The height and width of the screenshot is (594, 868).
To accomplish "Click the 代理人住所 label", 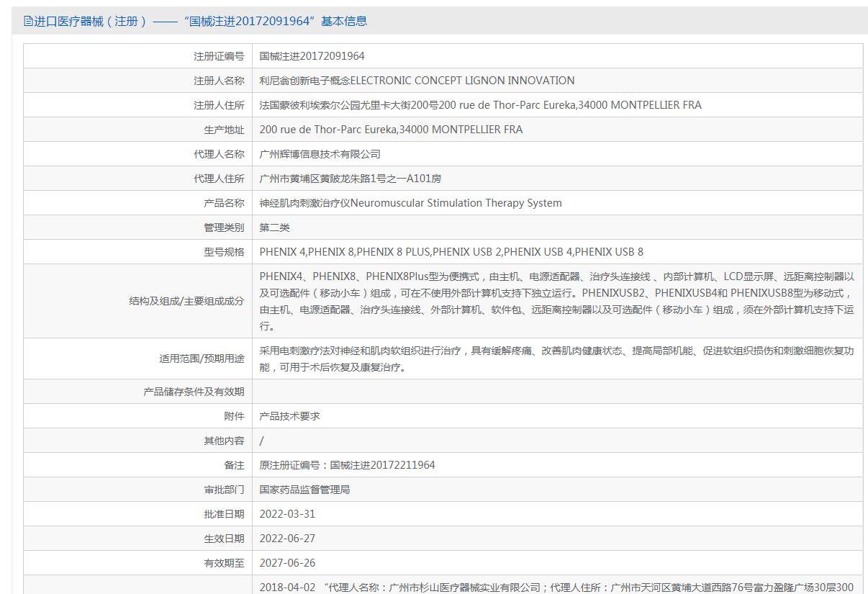I will (219, 179).
